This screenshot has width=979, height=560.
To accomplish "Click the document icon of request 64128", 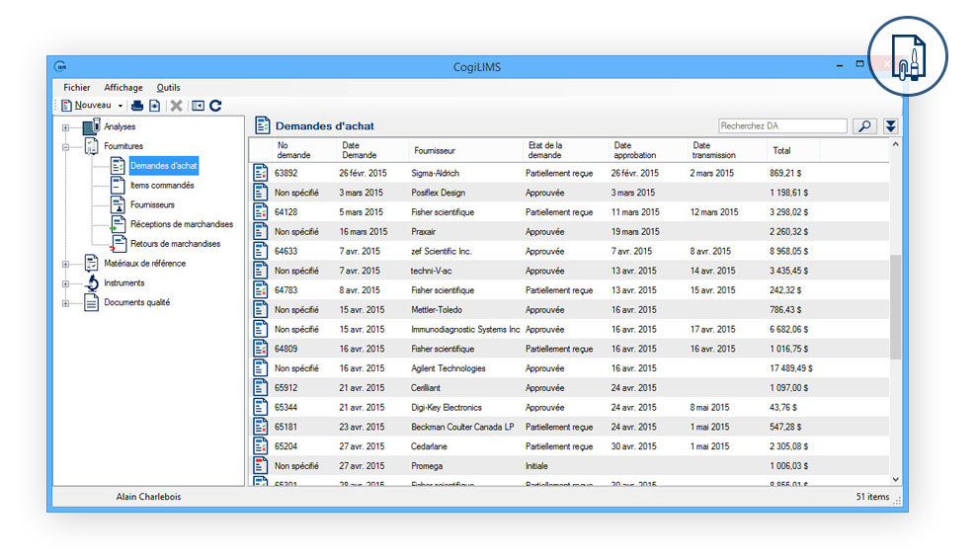I will (260, 212).
